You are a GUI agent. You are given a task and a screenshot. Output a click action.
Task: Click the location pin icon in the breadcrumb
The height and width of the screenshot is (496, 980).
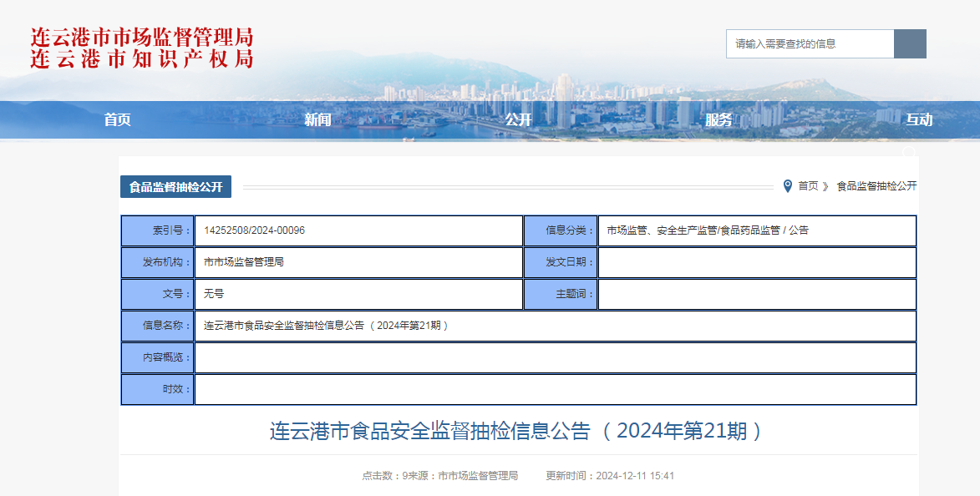pyautogui.click(x=788, y=186)
